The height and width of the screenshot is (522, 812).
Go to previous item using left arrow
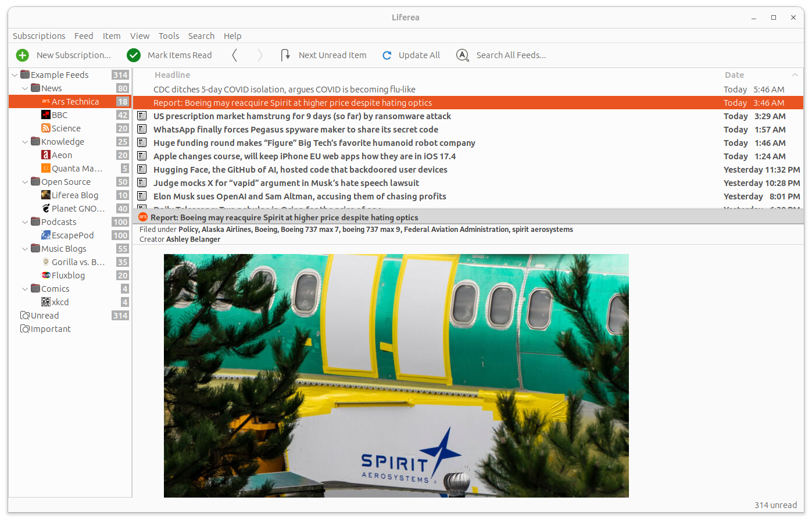(234, 55)
